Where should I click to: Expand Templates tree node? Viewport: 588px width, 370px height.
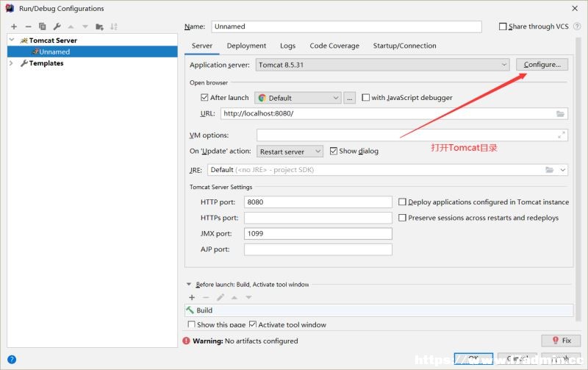coord(11,63)
